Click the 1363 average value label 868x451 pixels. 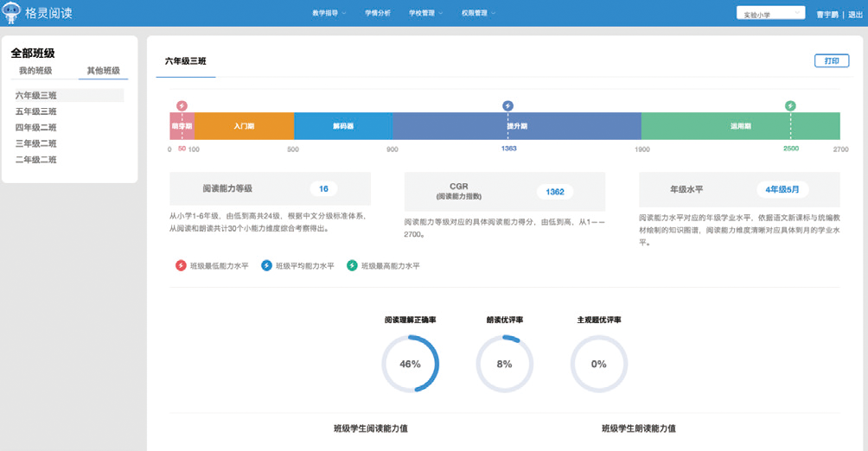pos(508,149)
